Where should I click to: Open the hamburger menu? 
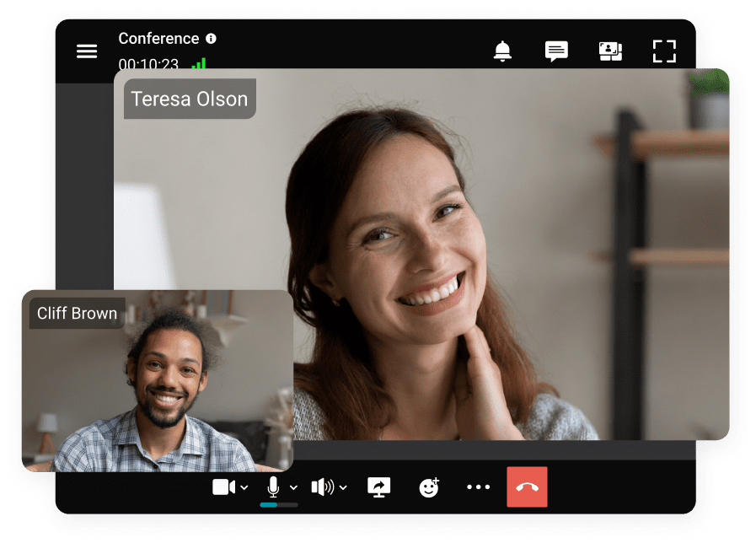click(x=87, y=51)
